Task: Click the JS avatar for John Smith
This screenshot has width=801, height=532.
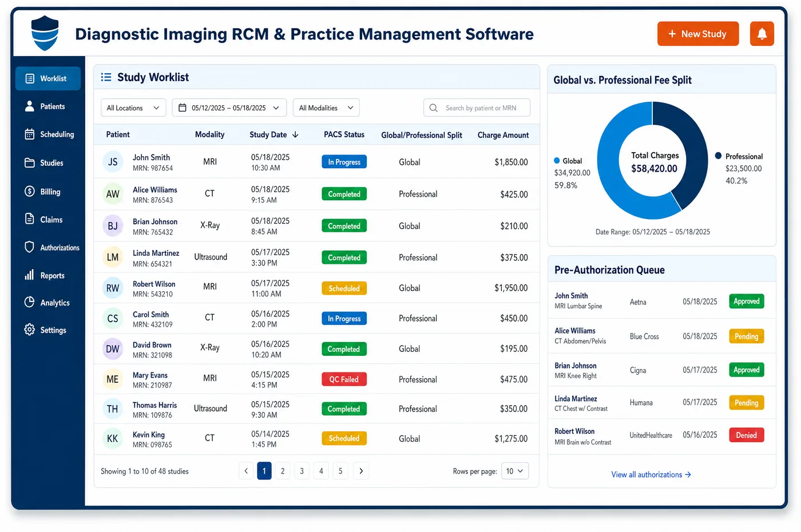Action: 113,162
